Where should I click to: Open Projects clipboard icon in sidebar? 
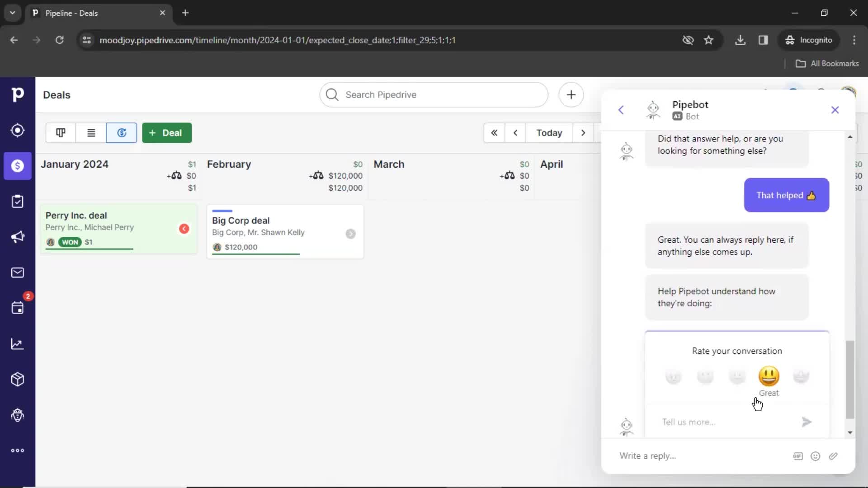click(x=17, y=202)
